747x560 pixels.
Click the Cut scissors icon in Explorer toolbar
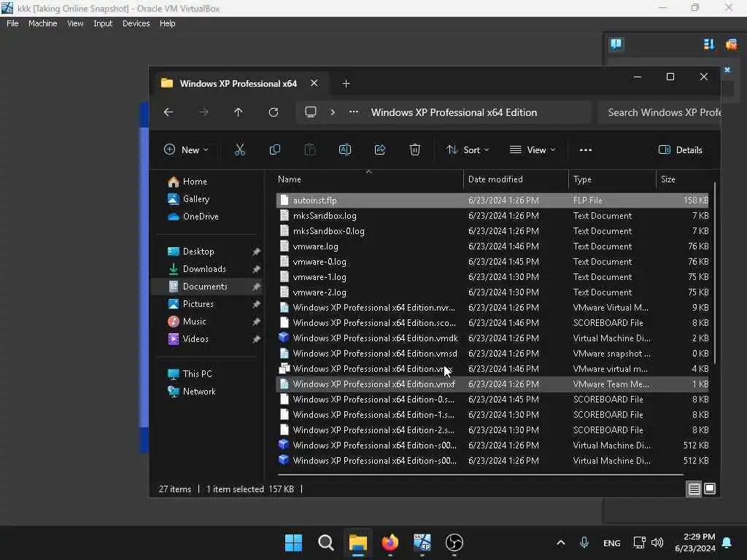239,149
